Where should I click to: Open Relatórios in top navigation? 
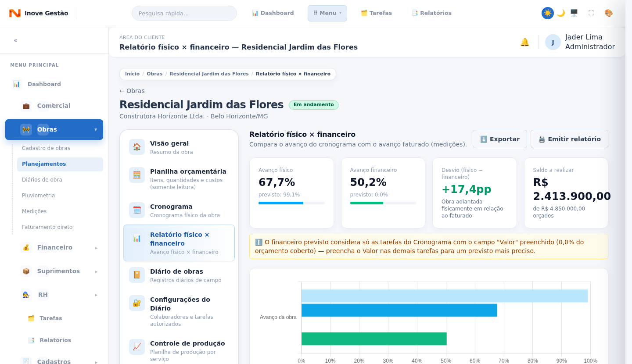431,13
